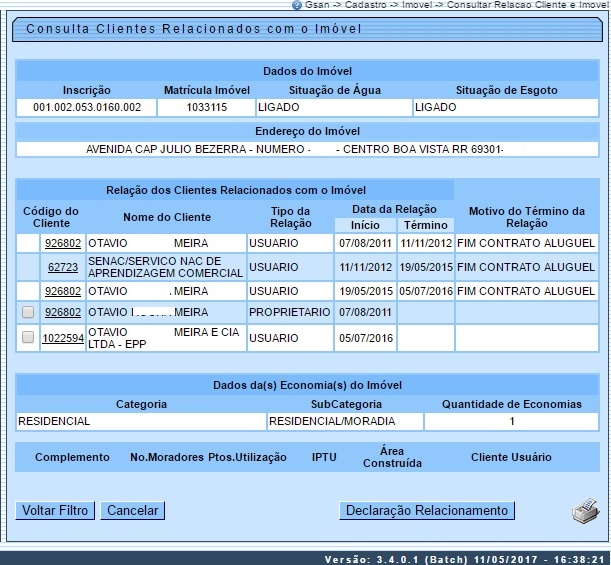Click the Quantidade de Economias value
This screenshot has height=565, width=611.
click(512, 421)
